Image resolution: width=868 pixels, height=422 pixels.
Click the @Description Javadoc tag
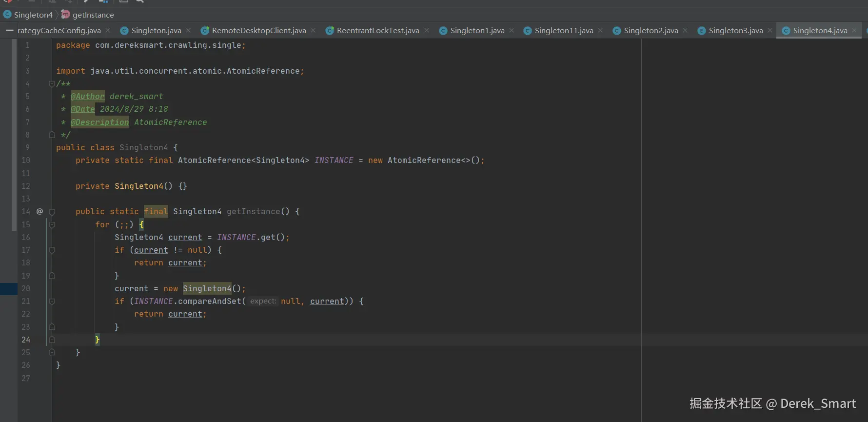tap(100, 122)
